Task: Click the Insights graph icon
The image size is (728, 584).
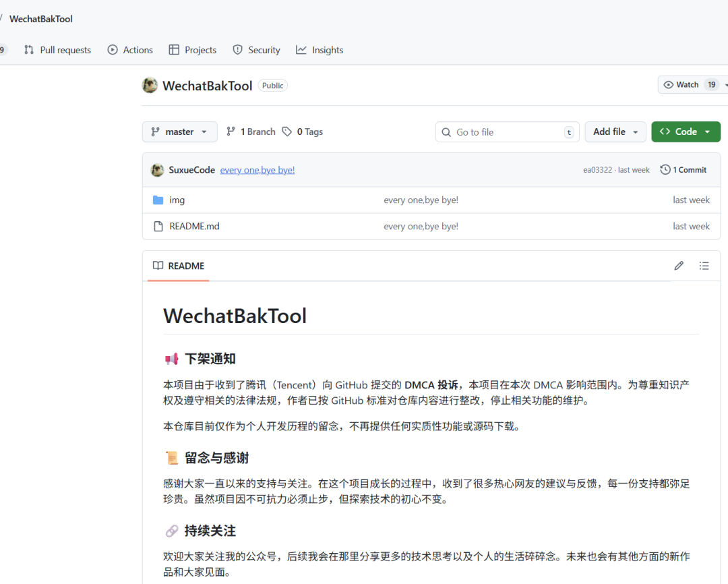Action: (301, 50)
